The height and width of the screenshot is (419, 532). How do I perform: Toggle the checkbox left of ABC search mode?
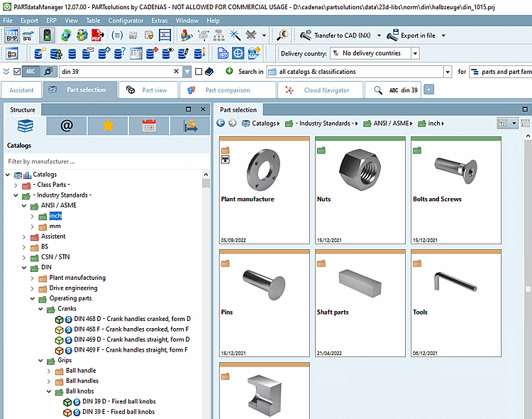[18, 71]
